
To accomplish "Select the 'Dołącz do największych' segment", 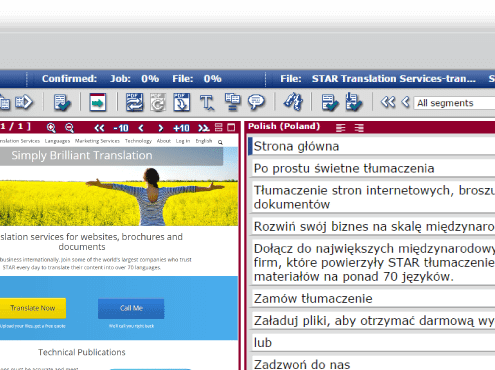I will 373,263.
